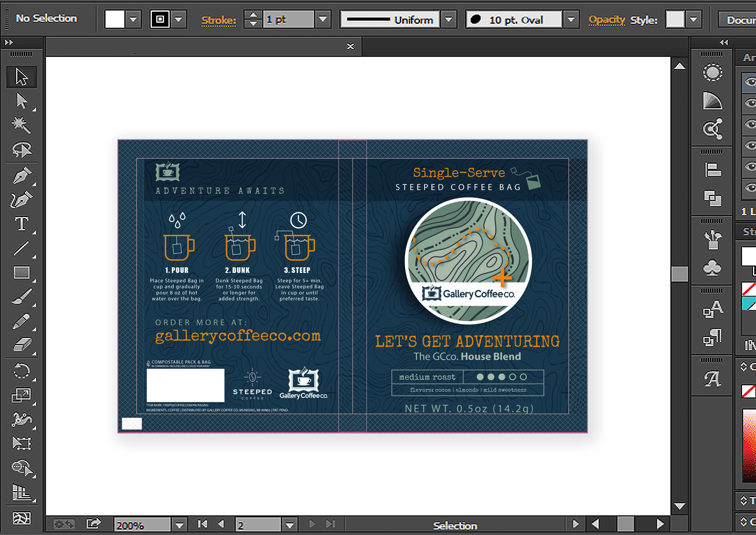Click the Document Setup button
This screenshot has width=756, height=535.
[x=738, y=20]
